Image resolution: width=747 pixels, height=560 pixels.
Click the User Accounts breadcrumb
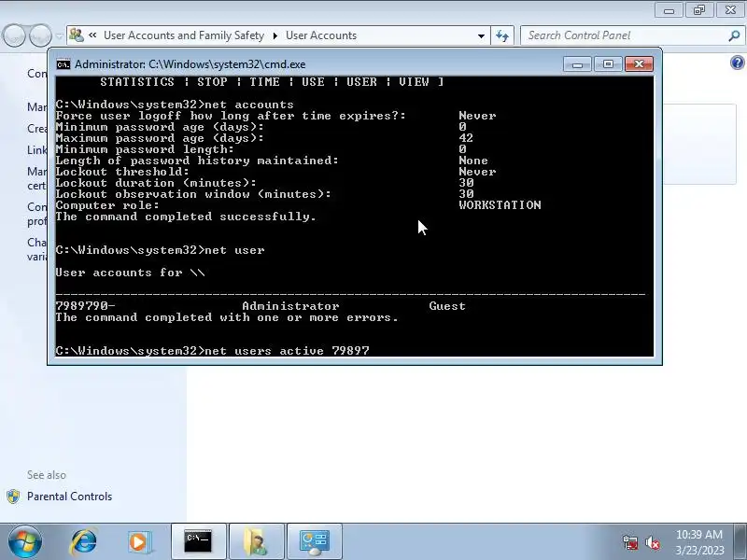click(321, 35)
